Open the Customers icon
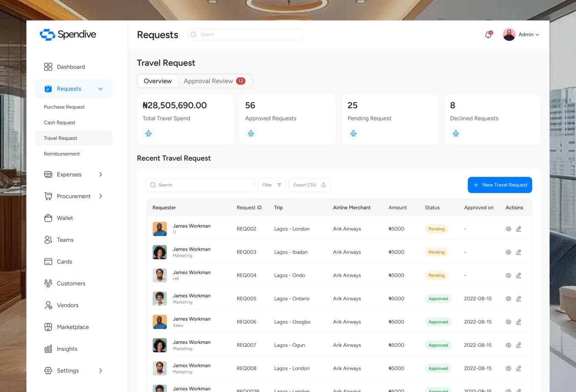 48,283
